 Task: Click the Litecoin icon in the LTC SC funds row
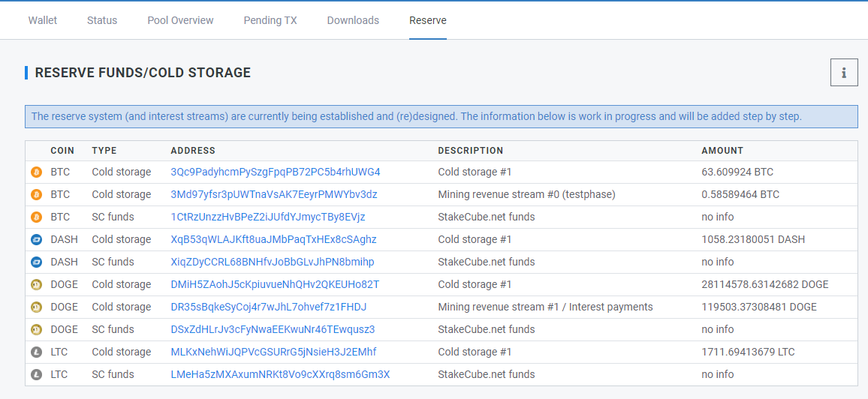[37, 375]
